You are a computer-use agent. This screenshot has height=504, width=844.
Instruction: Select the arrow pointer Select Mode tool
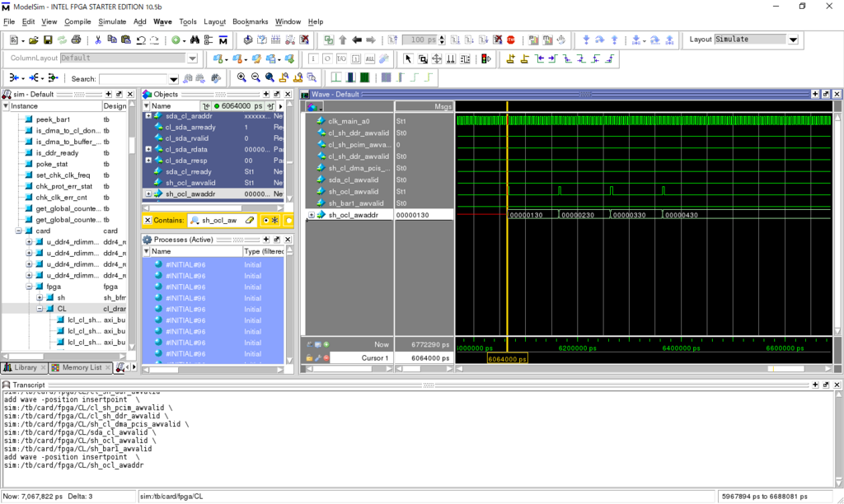coord(408,58)
